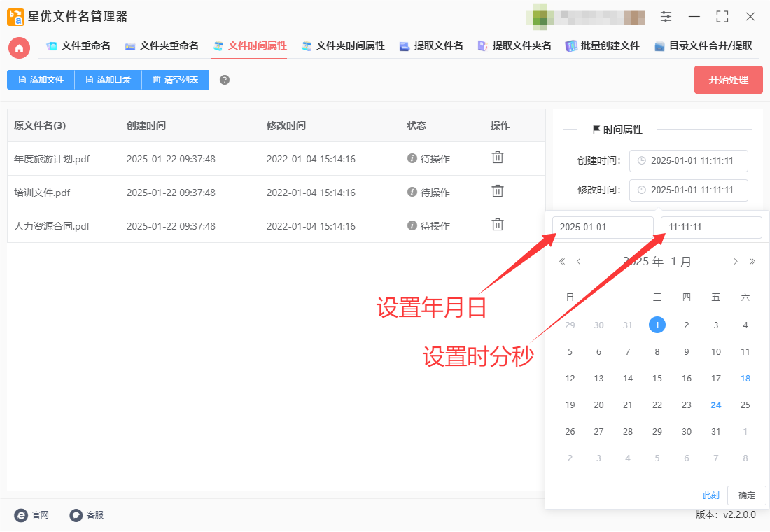Click the 创建时间 datetime input field

(689, 160)
